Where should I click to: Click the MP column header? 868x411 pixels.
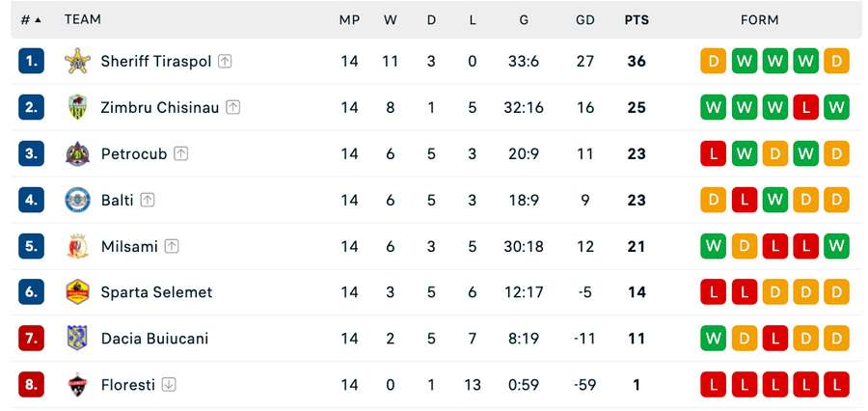[349, 20]
